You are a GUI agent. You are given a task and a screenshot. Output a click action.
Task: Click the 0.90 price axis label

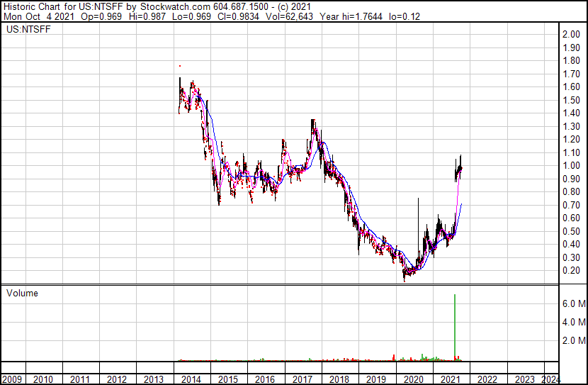tap(571, 179)
